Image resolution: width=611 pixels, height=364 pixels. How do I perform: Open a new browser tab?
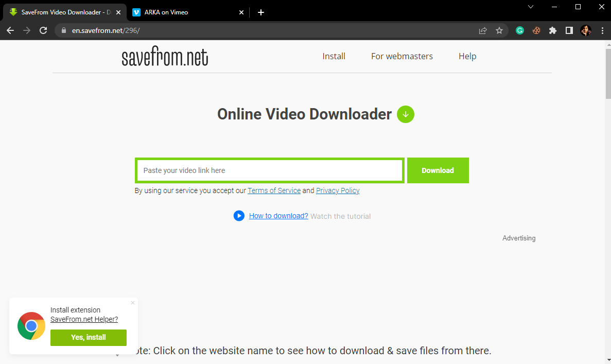coord(261,12)
